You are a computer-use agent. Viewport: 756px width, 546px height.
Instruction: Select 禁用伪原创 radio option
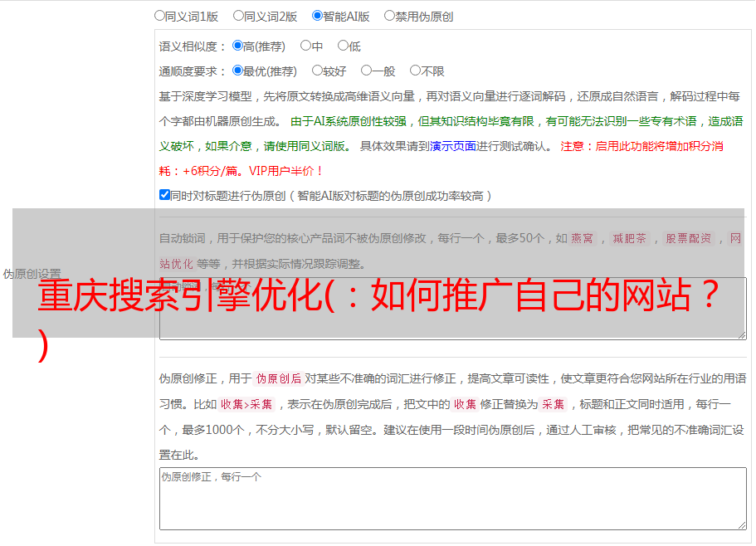pyautogui.click(x=389, y=16)
